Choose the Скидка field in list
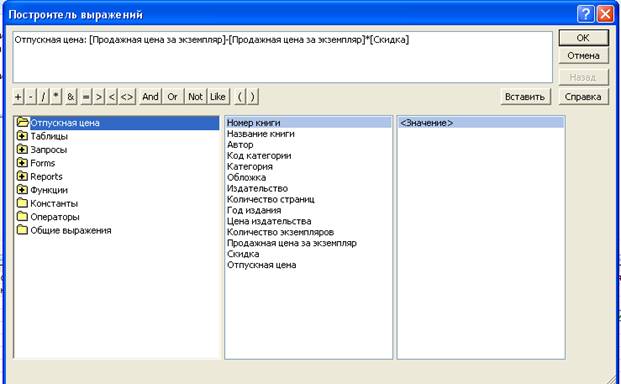621x384 pixels. (243, 254)
